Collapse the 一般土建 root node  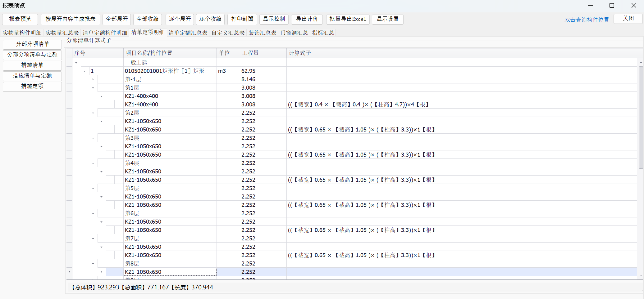pyautogui.click(x=76, y=63)
